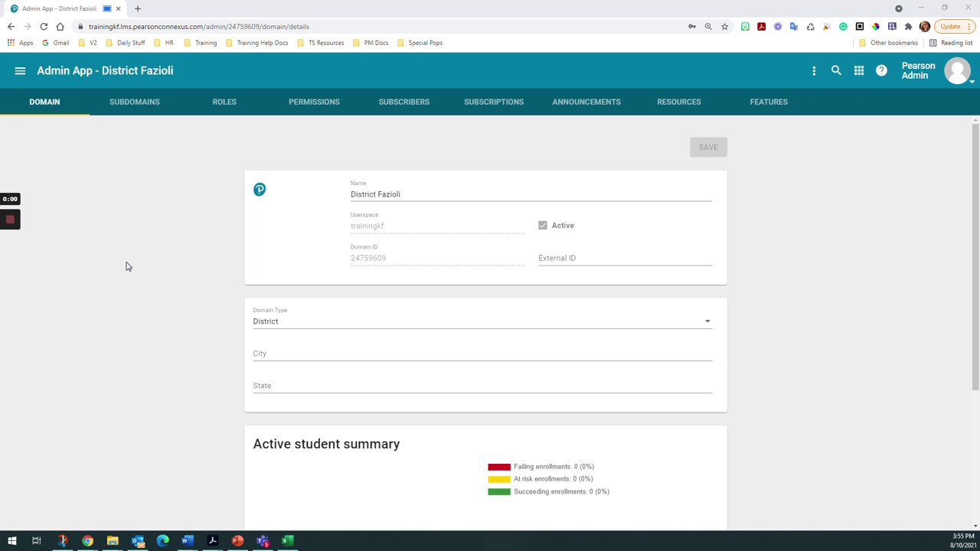The height and width of the screenshot is (551, 980).
Task: Open the vertical three-dot options menu
Action: click(814, 70)
